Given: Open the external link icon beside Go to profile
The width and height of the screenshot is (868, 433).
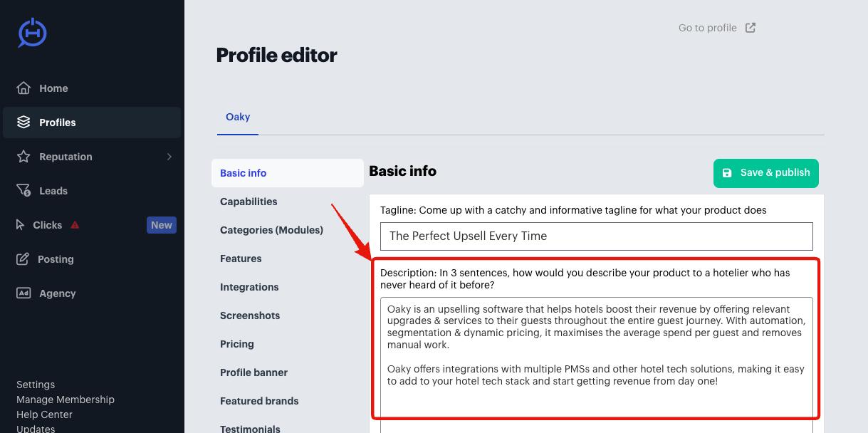Looking at the screenshot, I should (x=751, y=28).
